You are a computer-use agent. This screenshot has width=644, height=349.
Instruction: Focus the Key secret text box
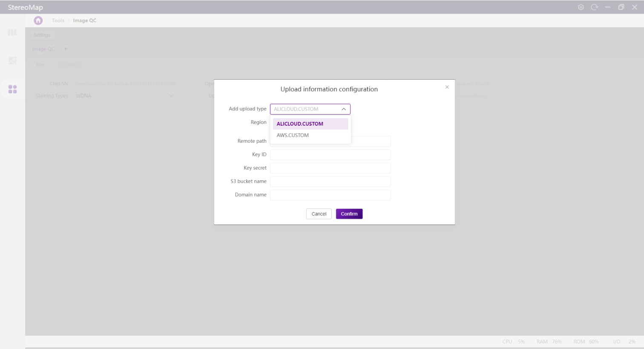click(x=330, y=168)
